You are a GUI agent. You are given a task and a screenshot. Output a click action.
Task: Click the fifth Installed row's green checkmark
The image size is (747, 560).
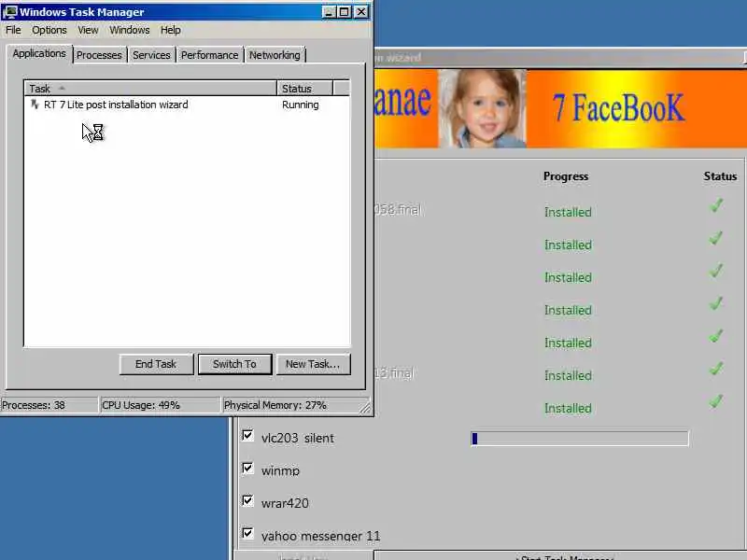click(716, 336)
